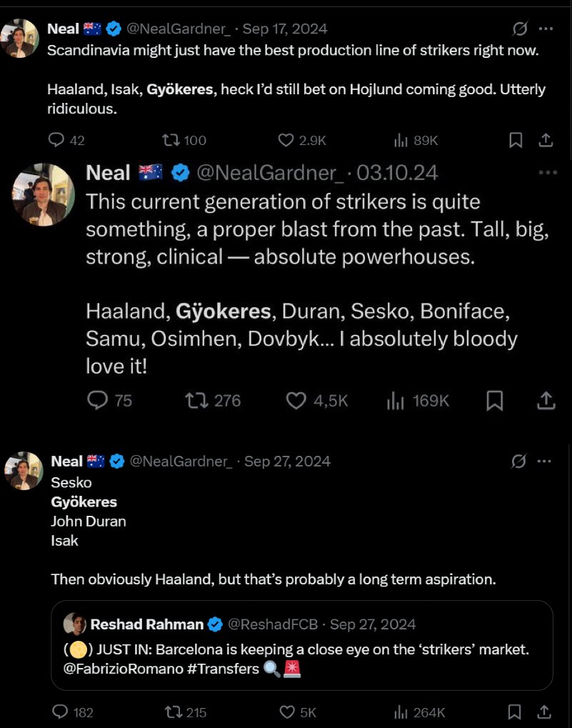Image resolution: width=572 pixels, height=728 pixels.
Task: Click Grok icon on Sep 17 tweet
Action: coord(521,29)
